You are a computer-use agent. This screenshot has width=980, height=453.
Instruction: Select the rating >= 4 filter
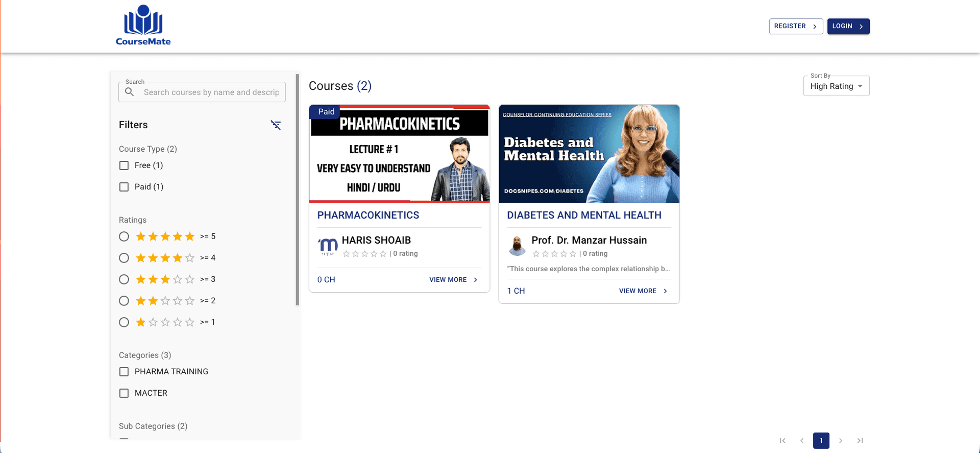pos(124,258)
